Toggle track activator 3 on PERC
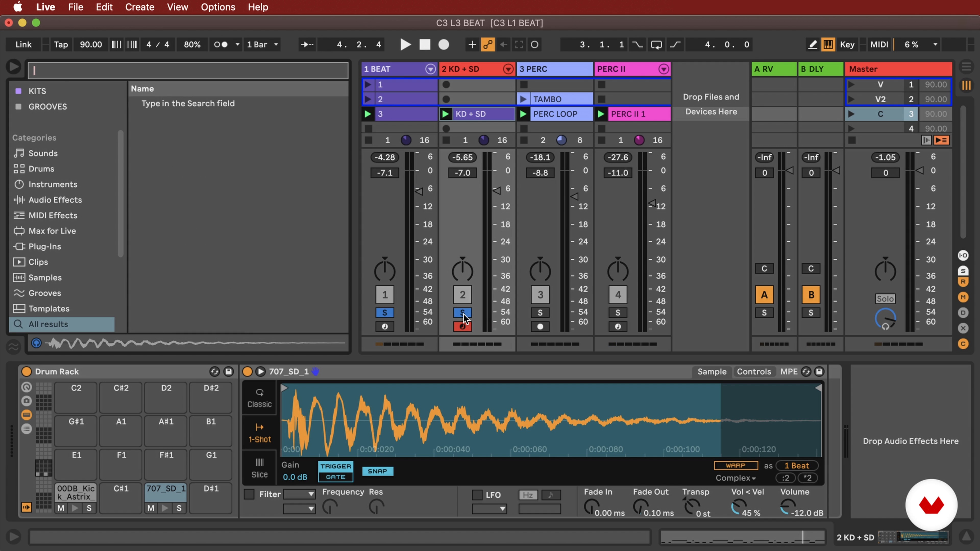 tap(540, 295)
